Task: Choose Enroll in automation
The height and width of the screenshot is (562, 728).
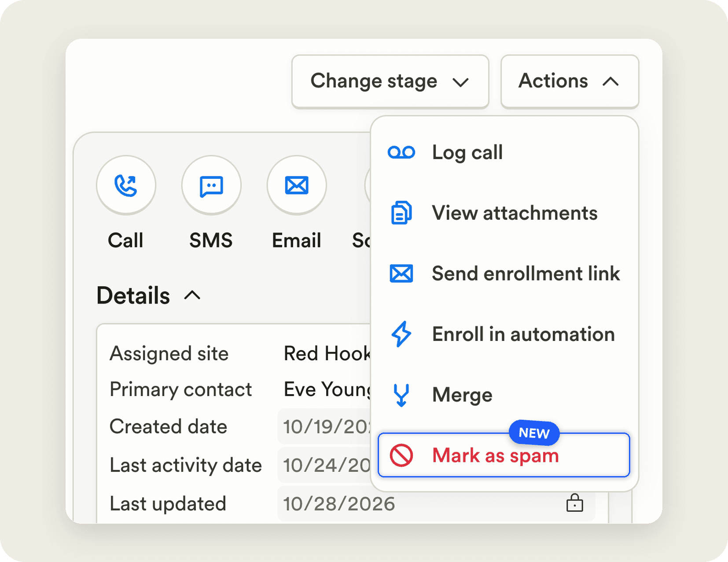Action: pyautogui.click(x=504, y=334)
